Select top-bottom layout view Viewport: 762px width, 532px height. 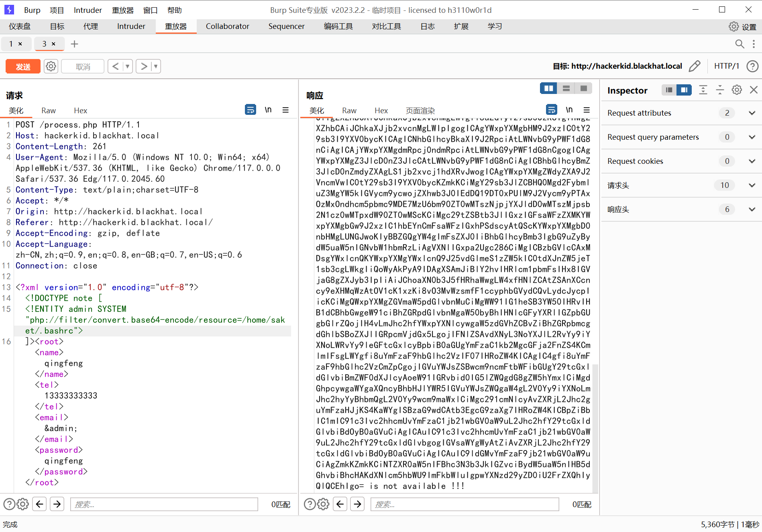point(566,88)
